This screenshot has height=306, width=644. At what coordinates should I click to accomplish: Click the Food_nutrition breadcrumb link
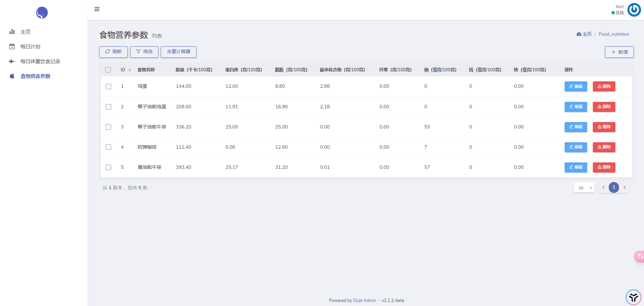(614, 34)
